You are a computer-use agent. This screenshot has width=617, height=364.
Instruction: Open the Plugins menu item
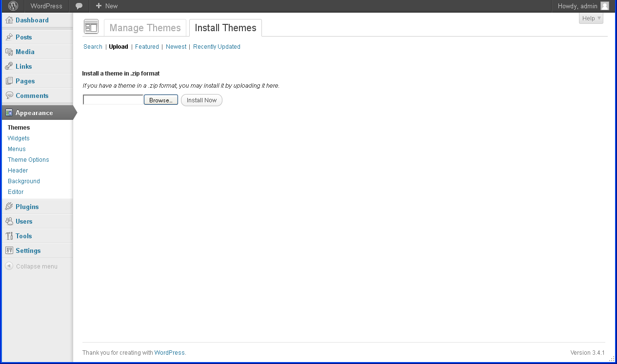[27, 207]
